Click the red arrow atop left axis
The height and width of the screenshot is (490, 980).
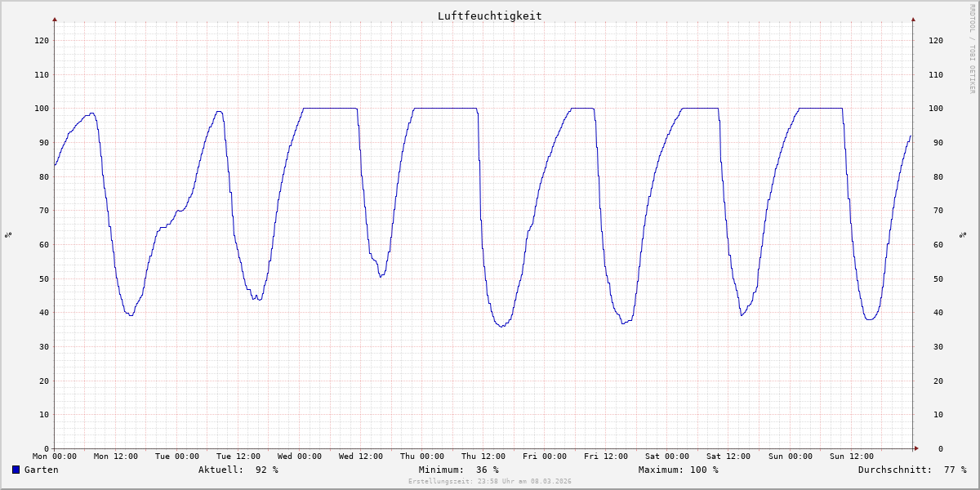coord(55,19)
